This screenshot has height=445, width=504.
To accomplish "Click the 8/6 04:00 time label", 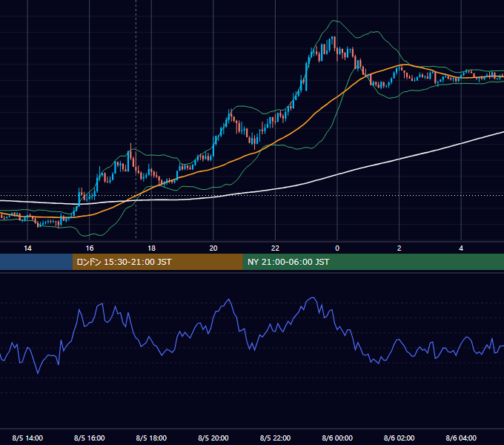I will [x=461, y=438].
